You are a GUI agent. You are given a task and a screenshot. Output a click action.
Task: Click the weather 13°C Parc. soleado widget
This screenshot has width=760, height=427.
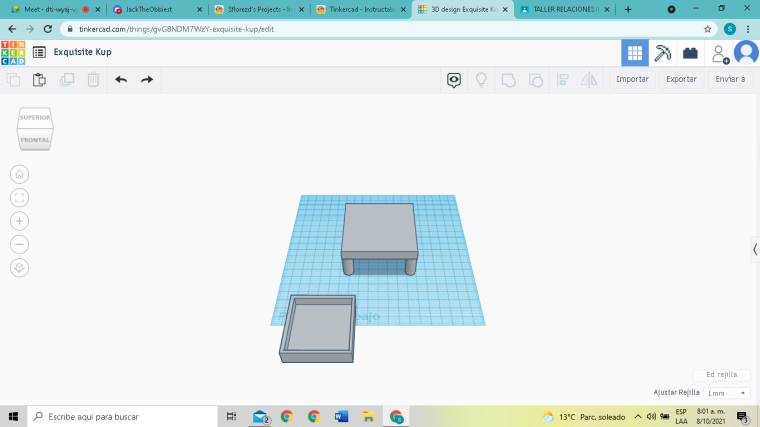(584, 417)
